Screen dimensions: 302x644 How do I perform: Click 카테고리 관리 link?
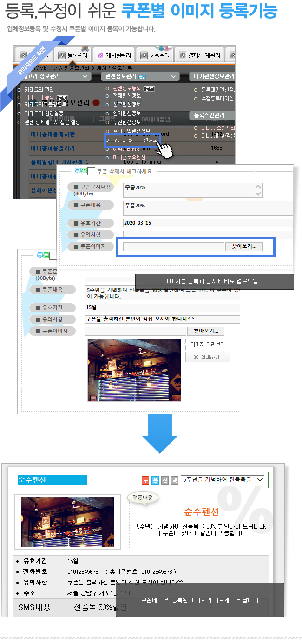point(39,89)
